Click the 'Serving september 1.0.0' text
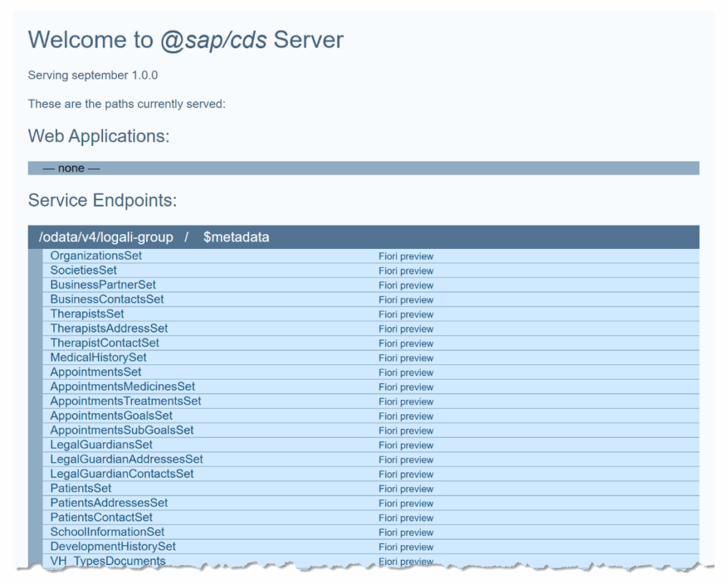 (93, 75)
